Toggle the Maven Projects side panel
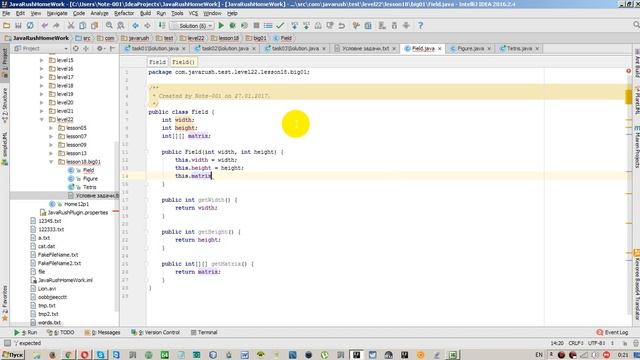The width and height of the screenshot is (640, 360). pyautogui.click(x=636, y=148)
